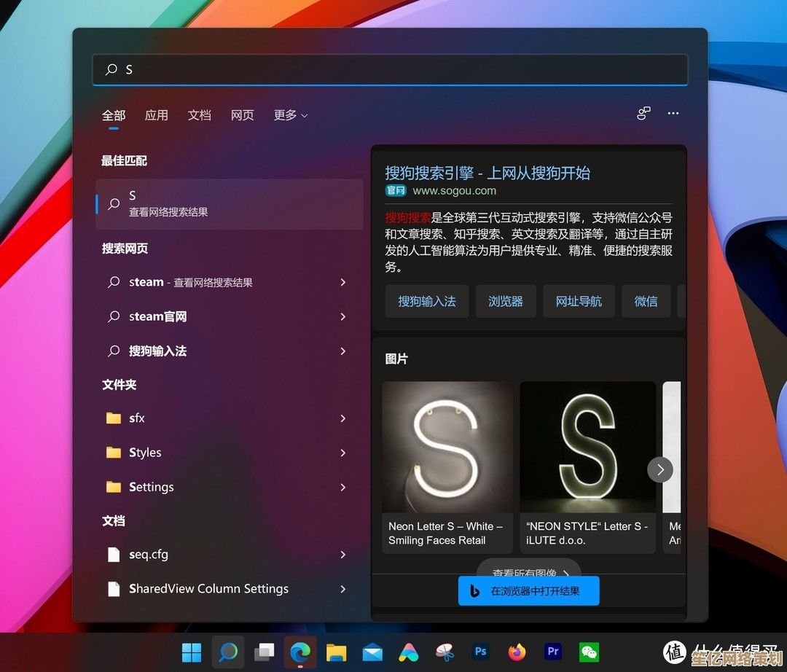The height and width of the screenshot is (672, 787).
Task: Expand the 搜狗输入法 result arrow
Action: 343,351
